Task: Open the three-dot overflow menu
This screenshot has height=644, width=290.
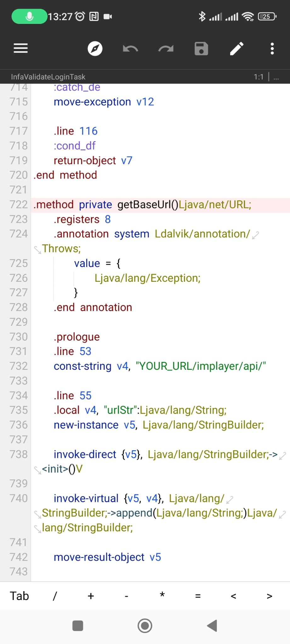Action: [x=272, y=48]
